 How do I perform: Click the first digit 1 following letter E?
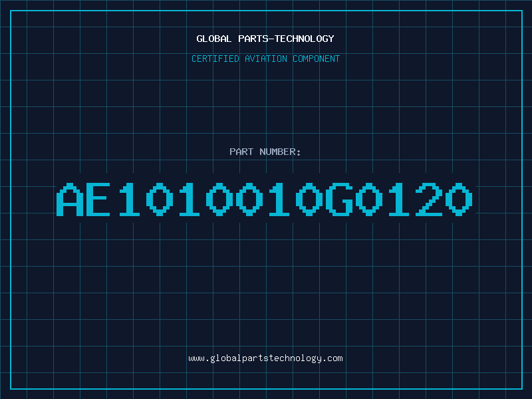[x=130, y=199]
